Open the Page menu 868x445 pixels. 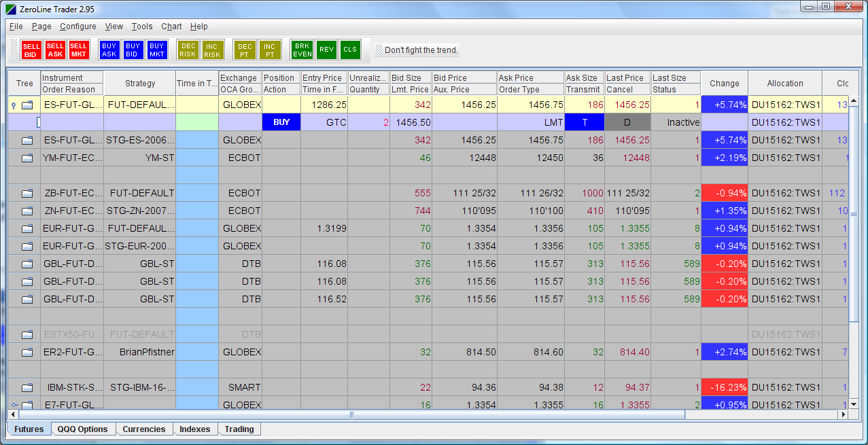pyautogui.click(x=41, y=26)
